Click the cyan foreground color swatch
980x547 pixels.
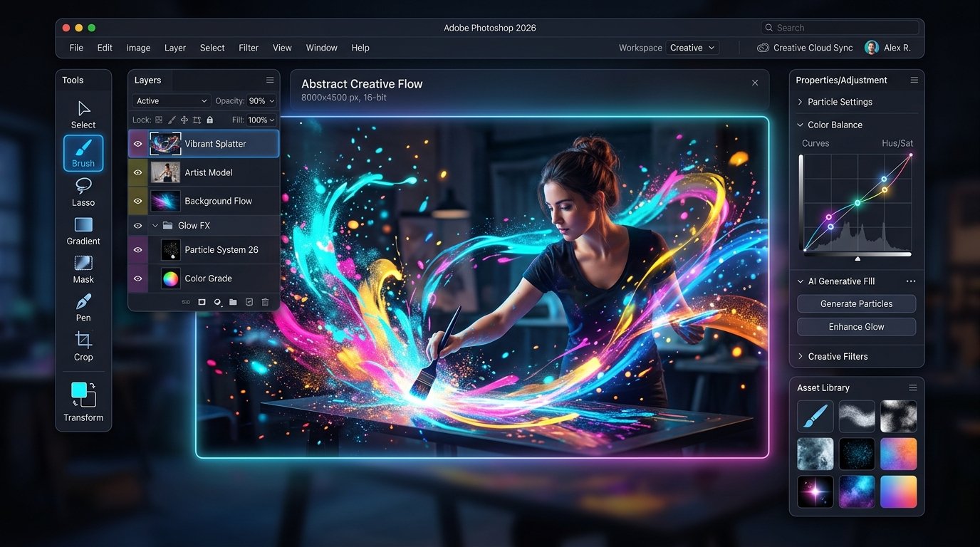78,390
